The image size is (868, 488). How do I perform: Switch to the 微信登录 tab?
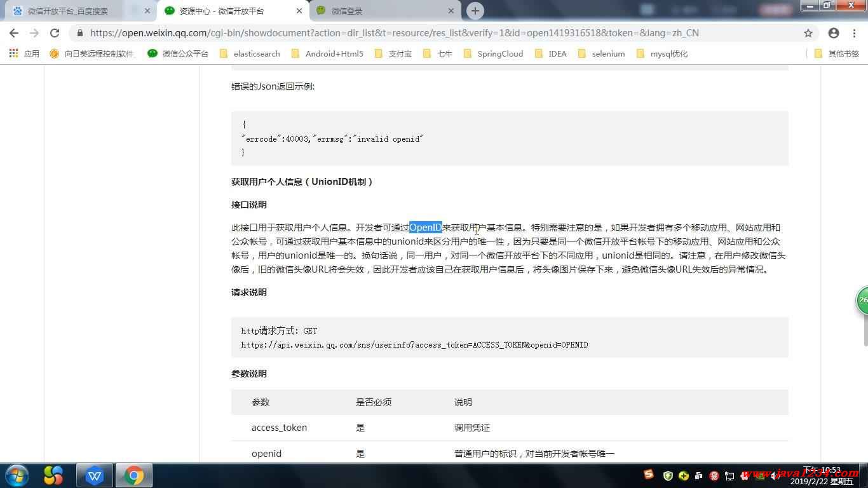(x=384, y=11)
